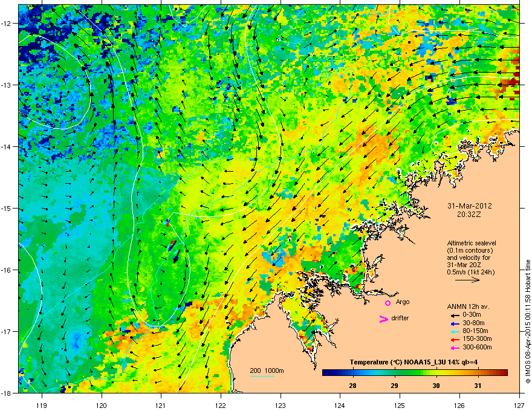Image resolution: width=532 pixels, height=411 pixels.
Task: Click the Argo legend label
Action: point(403,302)
